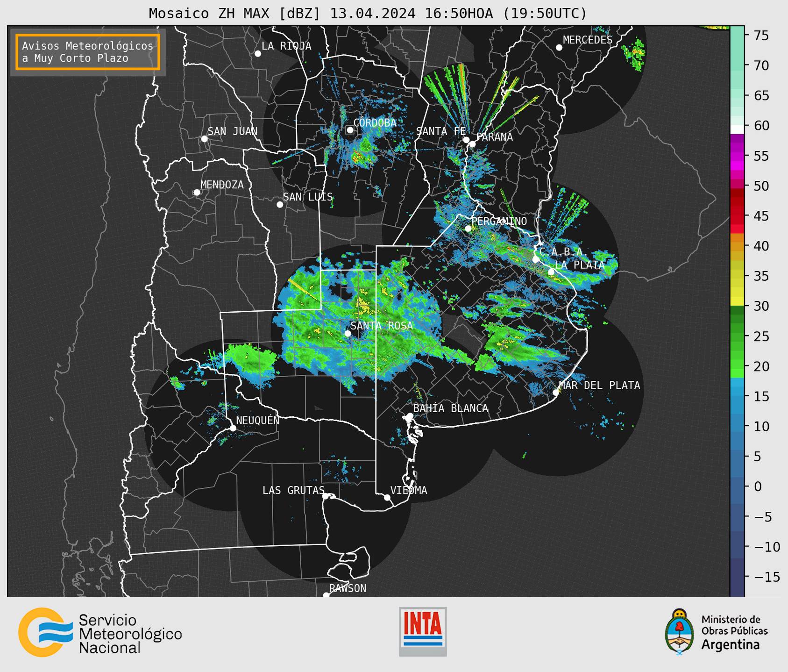
Task: Click the MAR DEL PLATA city marker
Action: coord(556,393)
